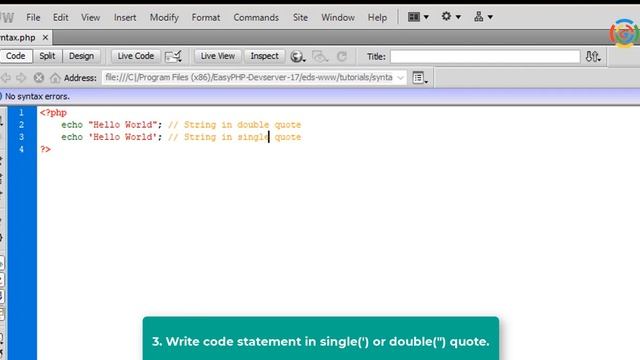Toggle Live Code
Image resolution: width=640 pixels, height=360 pixels.
click(x=136, y=56)
